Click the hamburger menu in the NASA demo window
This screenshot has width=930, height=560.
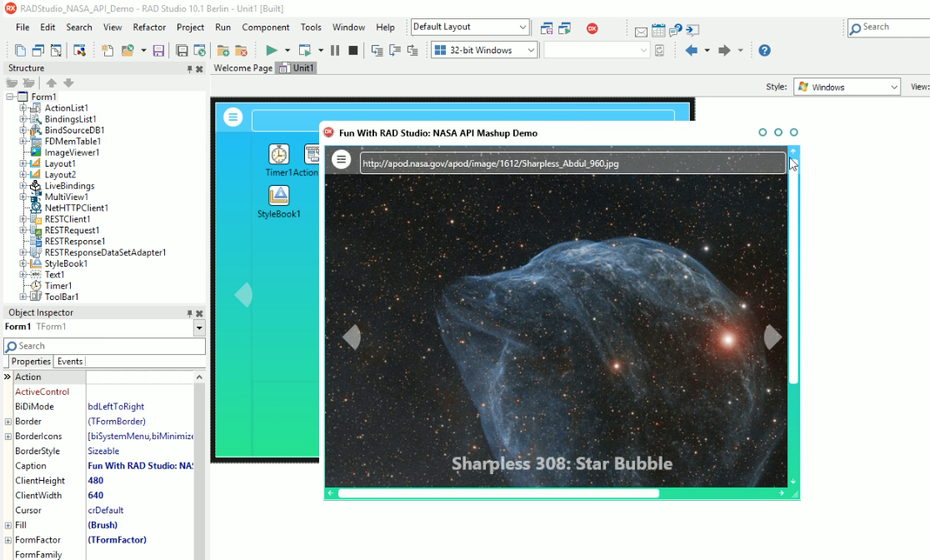coord(341,159)
